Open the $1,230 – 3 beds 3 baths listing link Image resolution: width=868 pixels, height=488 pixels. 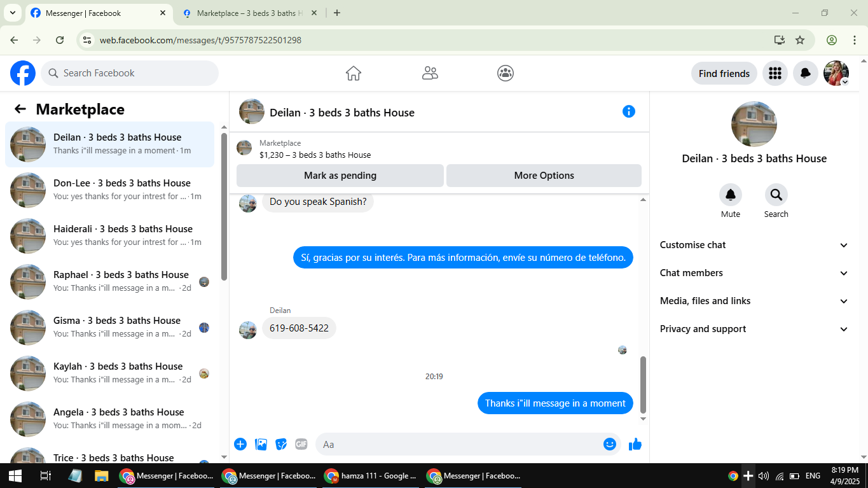tap(315, 155)
